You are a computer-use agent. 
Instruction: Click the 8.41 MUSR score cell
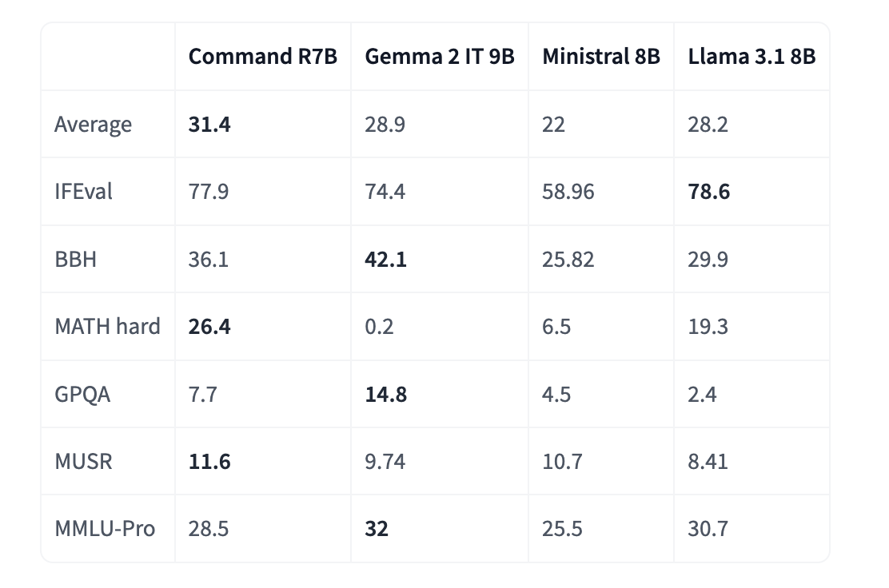tap(708, 461)
